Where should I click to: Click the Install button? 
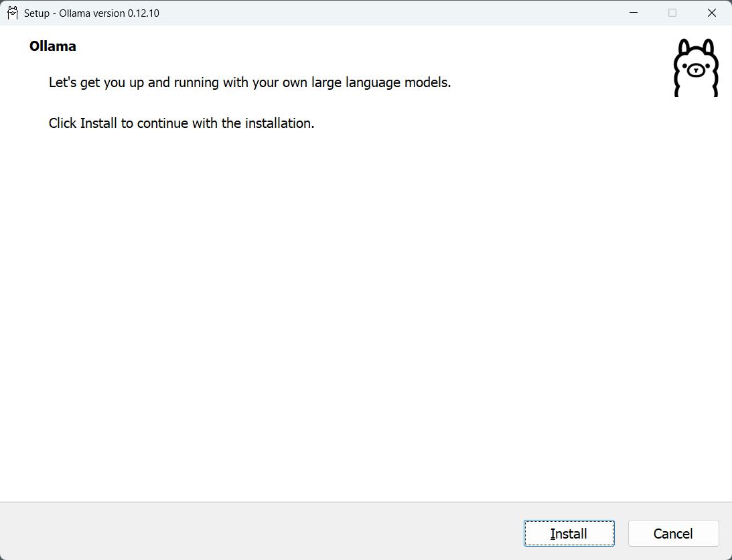tap(569, 533)
